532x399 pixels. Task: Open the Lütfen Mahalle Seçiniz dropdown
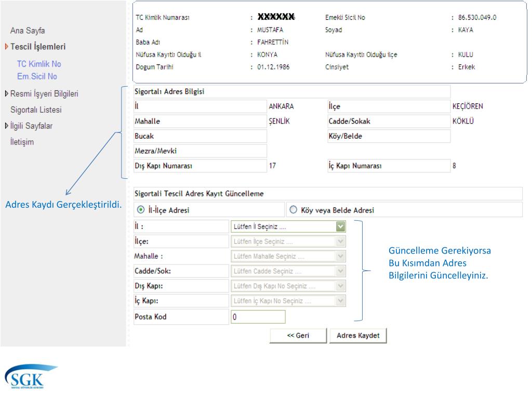[x=288, y=256]
